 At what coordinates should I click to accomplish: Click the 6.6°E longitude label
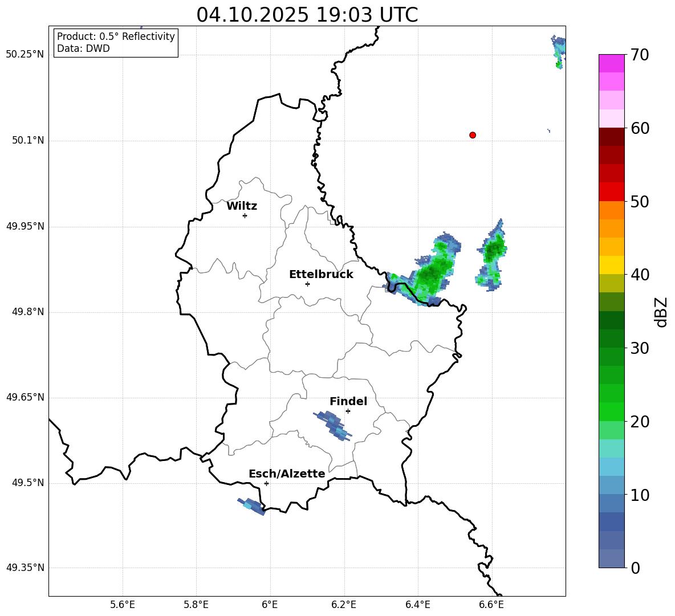491,605
